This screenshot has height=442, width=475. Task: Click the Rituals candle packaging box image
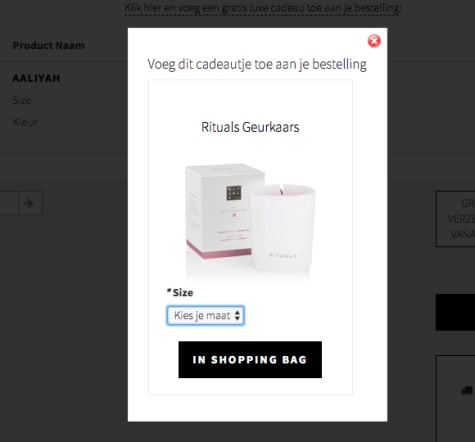[x=220, y=211]
